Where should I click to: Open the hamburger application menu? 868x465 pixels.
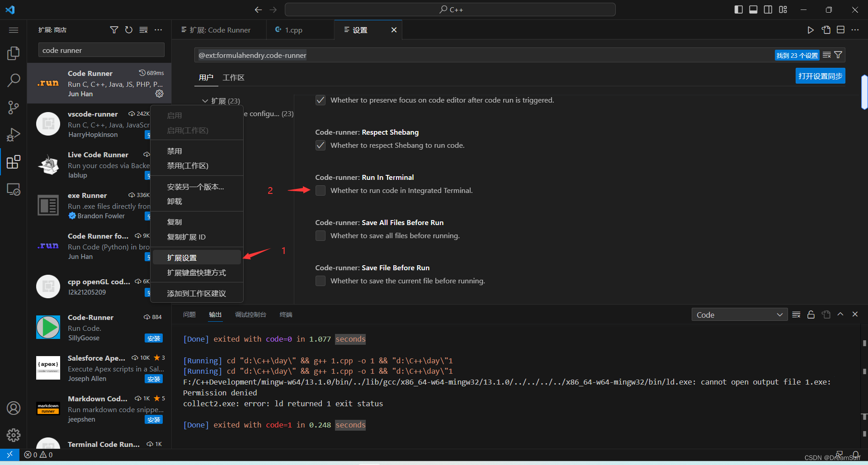14,30
